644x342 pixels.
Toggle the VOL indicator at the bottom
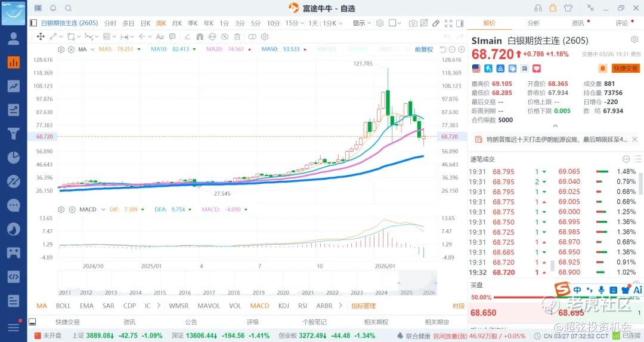click(235, 306)
